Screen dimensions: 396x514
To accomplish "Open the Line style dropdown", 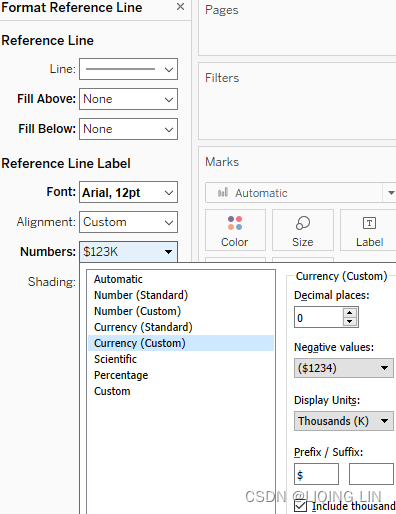I will coord(128,69).
